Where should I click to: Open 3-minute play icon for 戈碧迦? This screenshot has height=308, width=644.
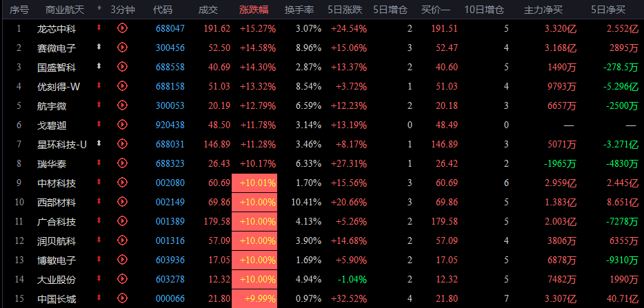[x=123, y=125]
